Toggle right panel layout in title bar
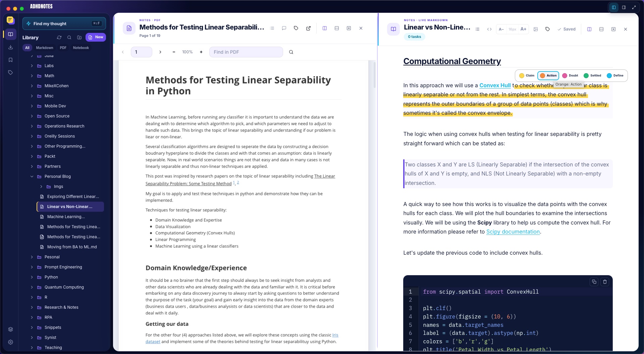This screenshot has width=644, height=354. (x=624, y=7)
